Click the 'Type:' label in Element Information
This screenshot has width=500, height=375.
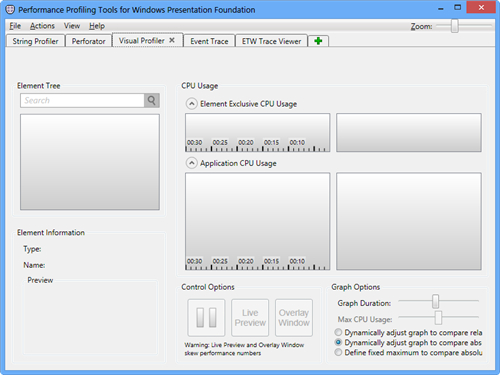(32, 249)
